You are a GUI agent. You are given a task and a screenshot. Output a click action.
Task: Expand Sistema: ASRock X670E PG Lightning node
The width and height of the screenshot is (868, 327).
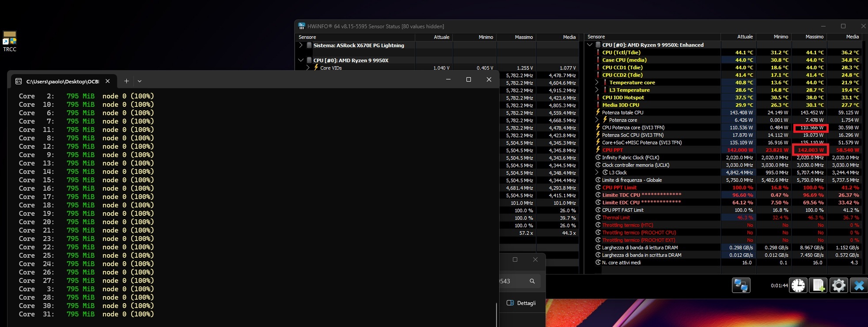pyautogui.click(x=301, y=45)
